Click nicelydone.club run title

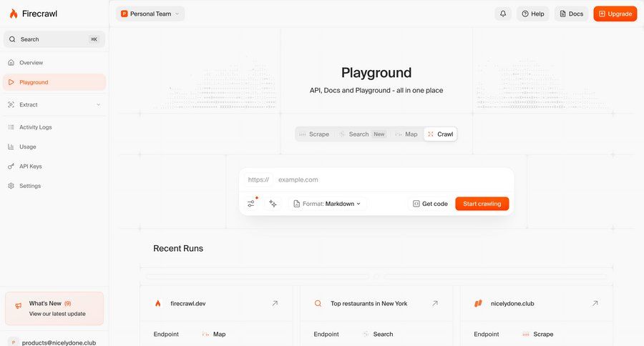tap(512, 304)
